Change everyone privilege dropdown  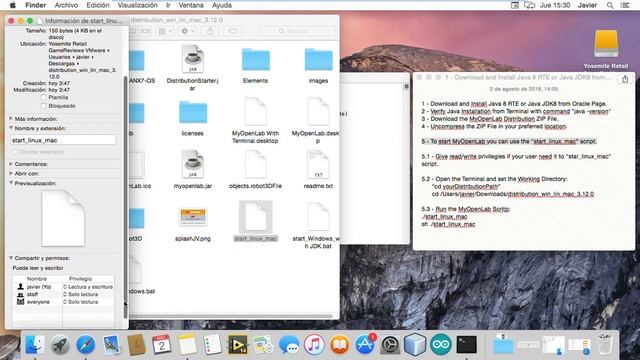click(81, 302)
